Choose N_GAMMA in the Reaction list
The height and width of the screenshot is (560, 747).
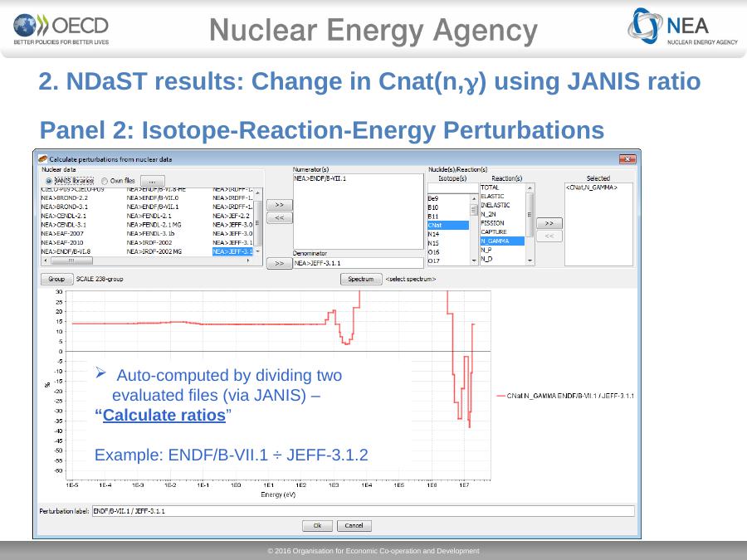pyautogui.click(x=501, y=241)
